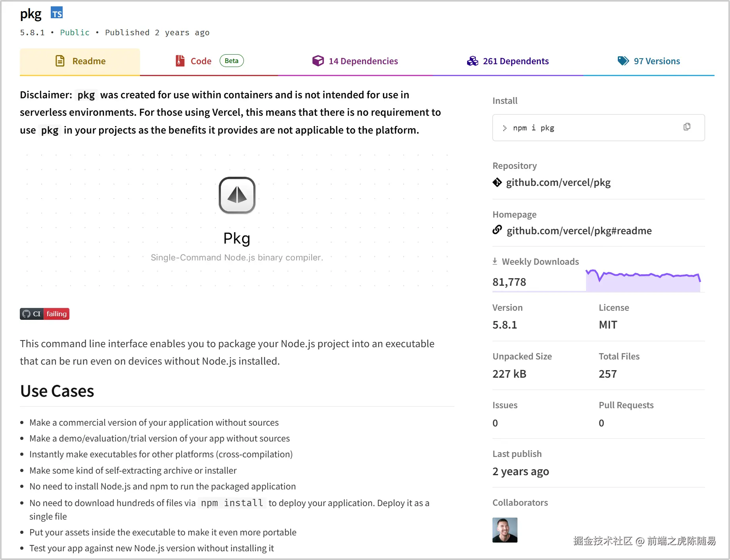The height and width of the screenshot is (560, 730).
Task: Click the Beta label badge
Action: pos(231,61)
